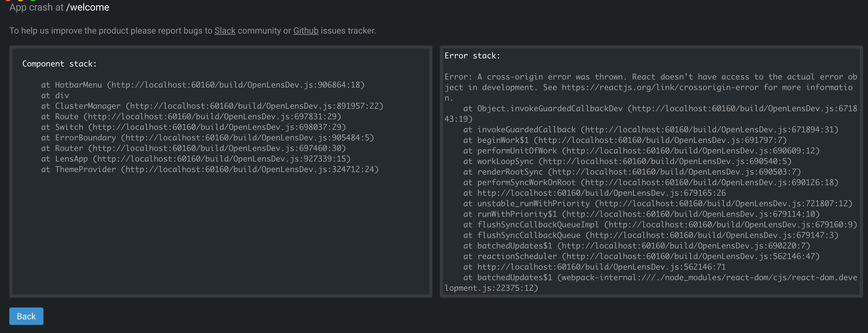Click the 'batchedUpdates$1 (webpack-internal' line
The height and width of the screenshot is (333, 868).
tap(651, 283)
